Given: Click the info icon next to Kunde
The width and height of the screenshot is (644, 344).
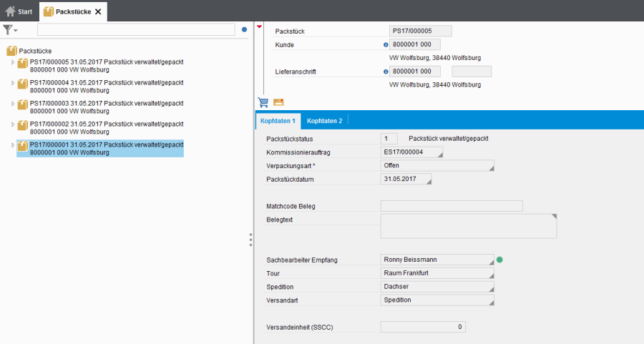Looking at the screenshot, I should (386, 45).
